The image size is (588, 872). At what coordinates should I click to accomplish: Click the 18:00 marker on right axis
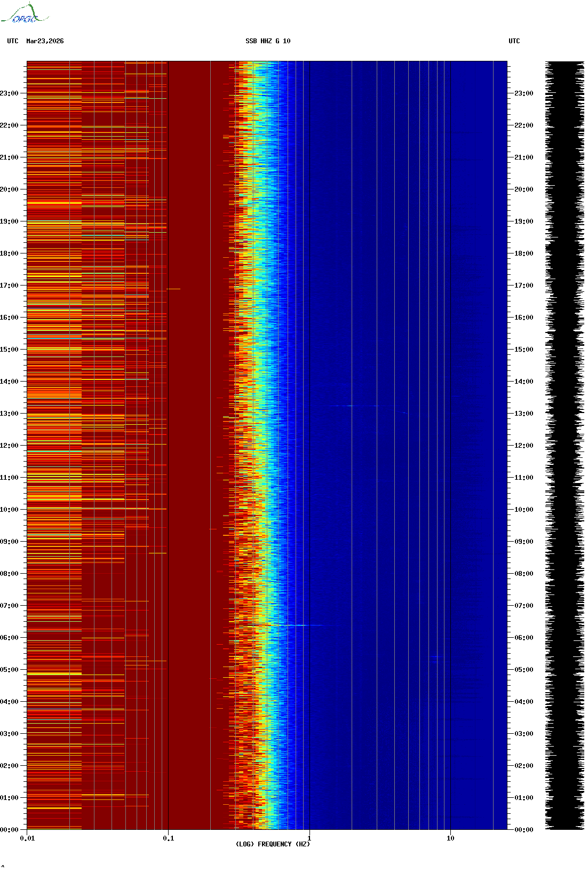tap(523, 253)
